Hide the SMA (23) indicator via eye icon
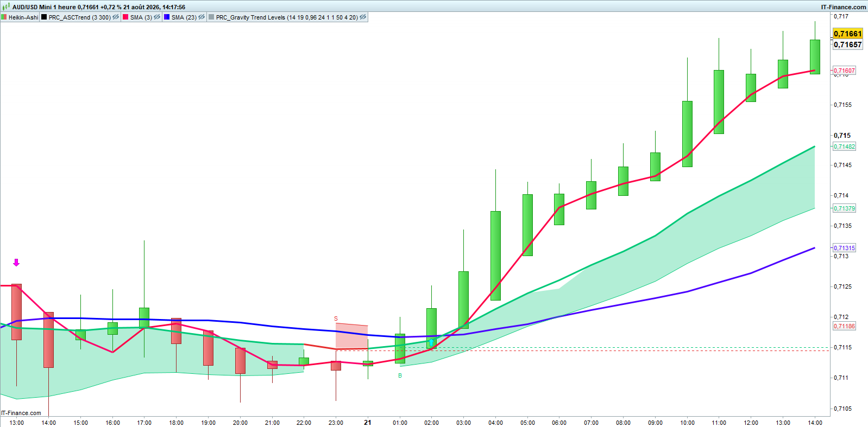The image size is (868, 427). click(202, 17)
